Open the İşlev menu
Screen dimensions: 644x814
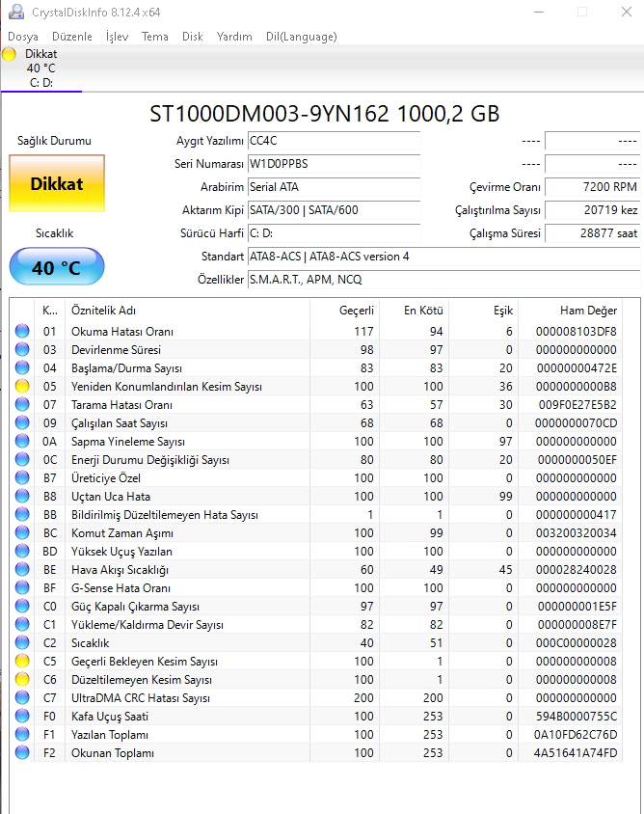pyautogui.click(x=117, y=37)
